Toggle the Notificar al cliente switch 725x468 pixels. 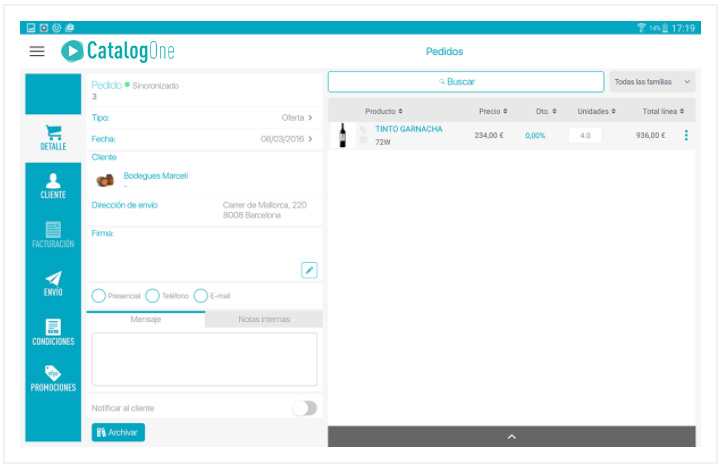coord(304,408)
